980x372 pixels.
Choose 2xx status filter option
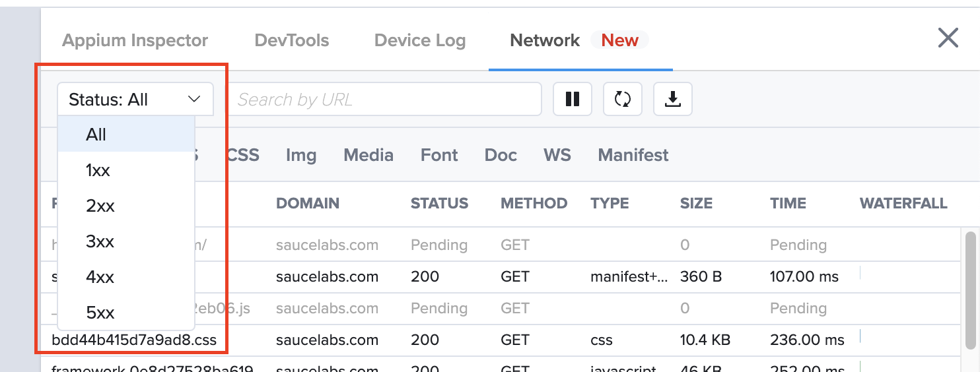(x=100, y=206)
